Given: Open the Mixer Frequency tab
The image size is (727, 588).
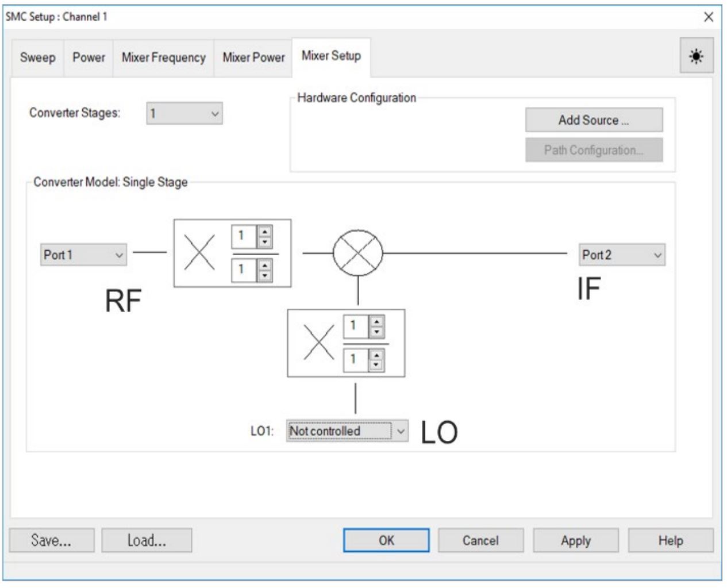Looking at the screenshot, I should (164, 58).
